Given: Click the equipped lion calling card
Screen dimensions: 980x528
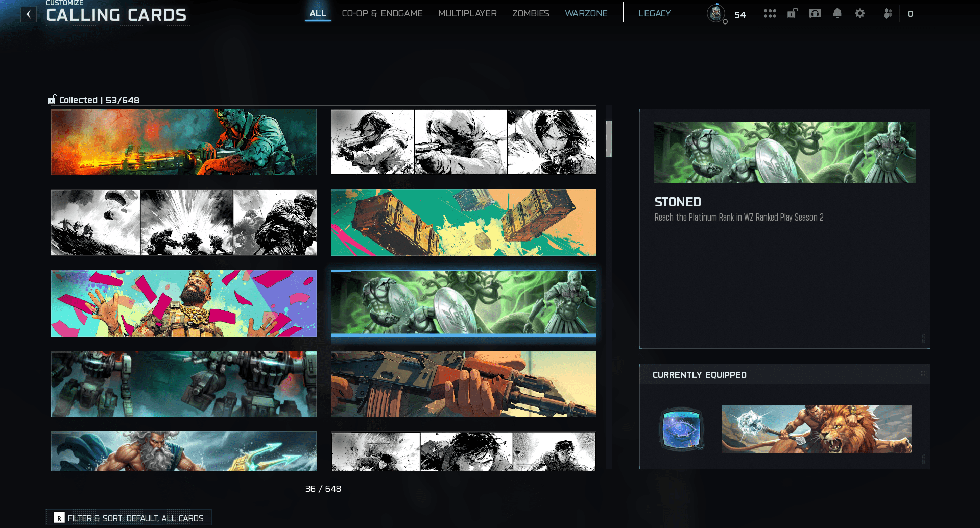Looking at the screenshot, I should tap(816, 429).
